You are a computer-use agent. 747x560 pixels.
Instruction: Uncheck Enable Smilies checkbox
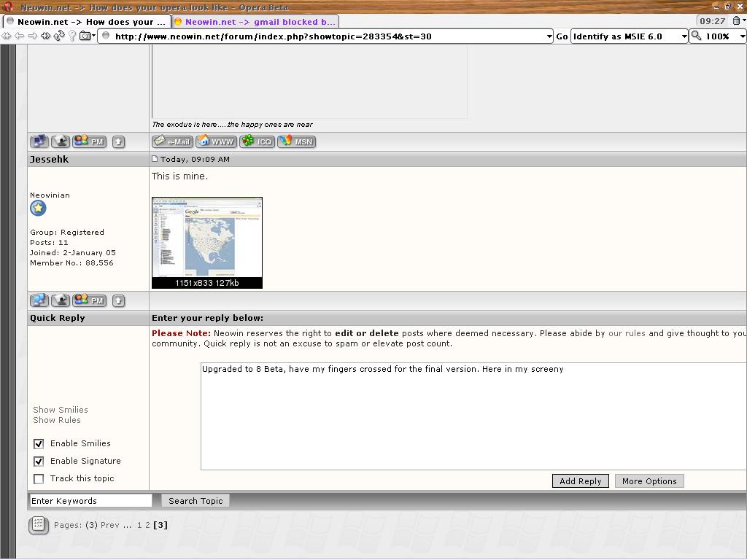point(39,444)
